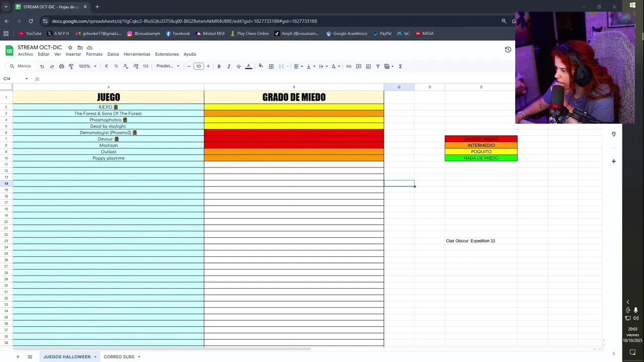Open the Editar menu

[43, 54]
